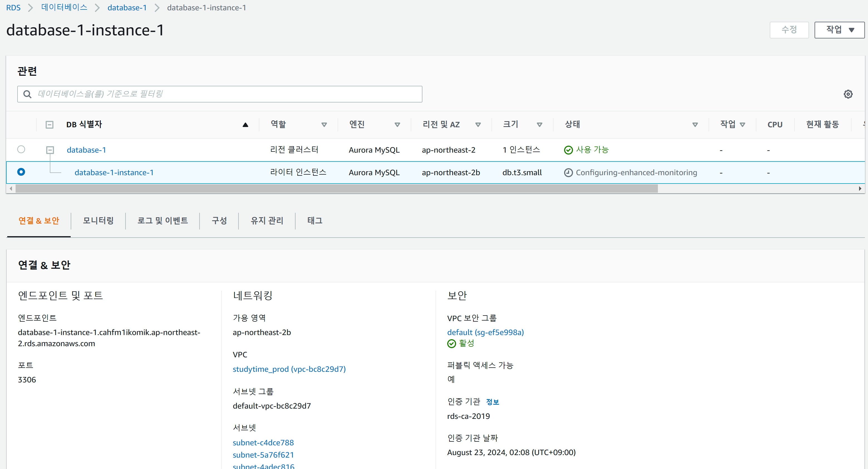Click the 리전 및 AZ sort arrow
This screenshot has height=469, width=868.
coord(478,125)
